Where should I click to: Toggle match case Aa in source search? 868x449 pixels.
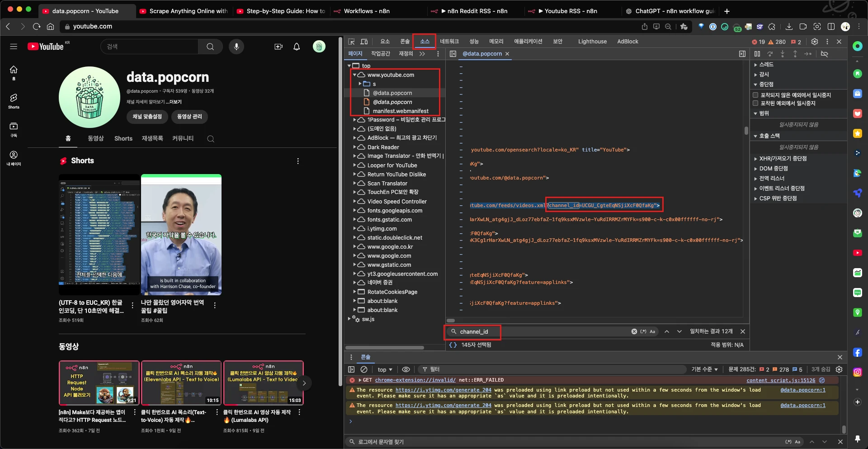point(653,331)
